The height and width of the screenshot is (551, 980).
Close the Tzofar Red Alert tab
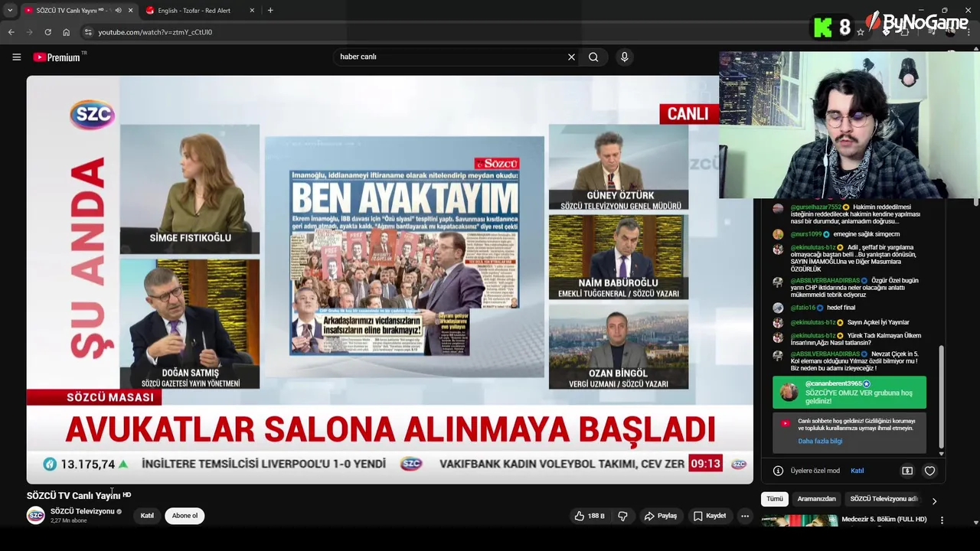pos(252,11)
